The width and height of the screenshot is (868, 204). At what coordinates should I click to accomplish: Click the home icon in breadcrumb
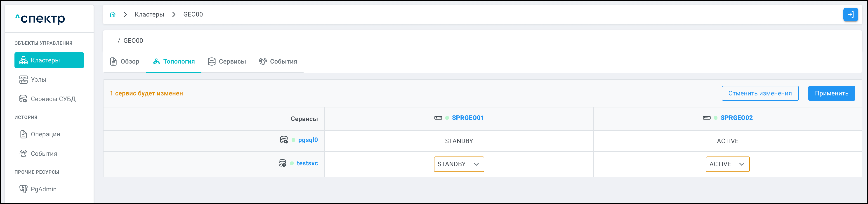(x=113, y=14)
